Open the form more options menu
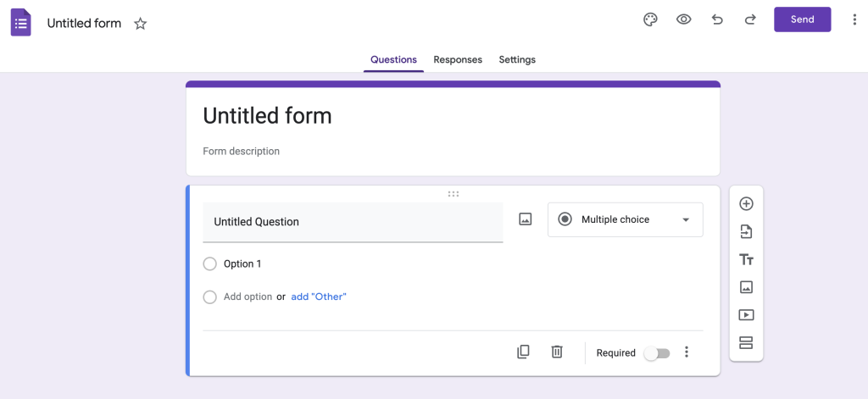 (x=854, y=20)
